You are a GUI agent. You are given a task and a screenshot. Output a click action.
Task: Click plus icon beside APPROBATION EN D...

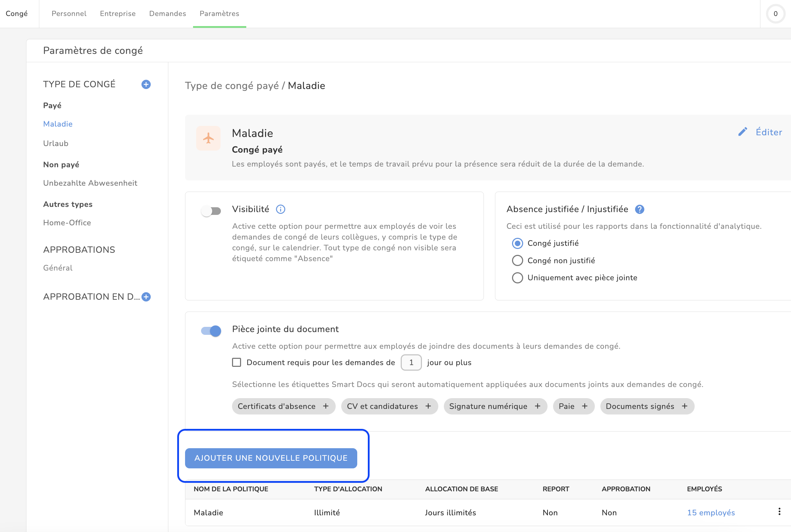point(146,297)
